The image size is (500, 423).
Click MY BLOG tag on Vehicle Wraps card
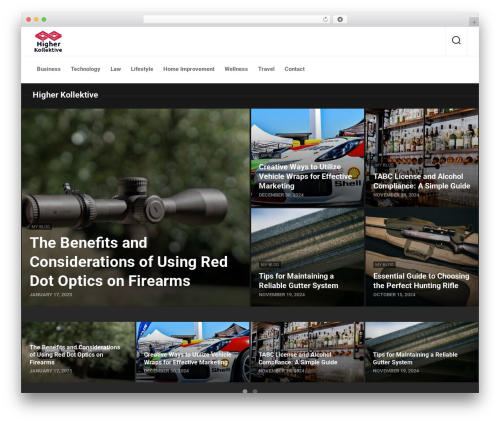270,156
